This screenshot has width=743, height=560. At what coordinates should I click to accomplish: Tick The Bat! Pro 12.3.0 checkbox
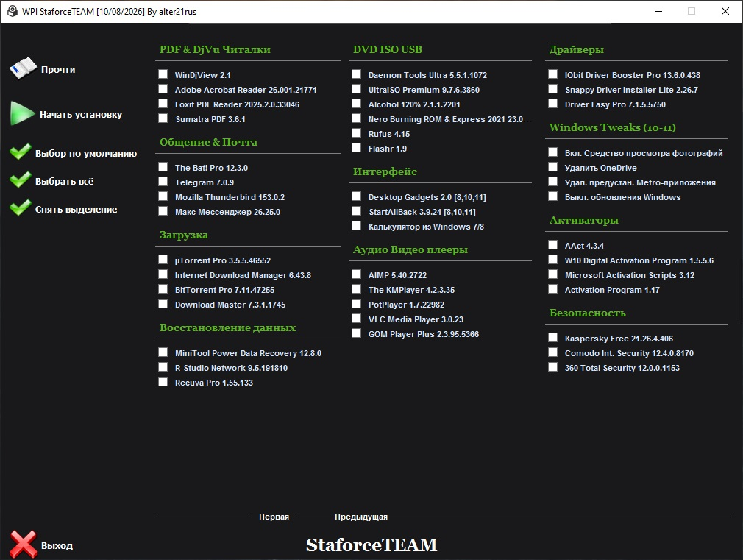pos(163,166)
